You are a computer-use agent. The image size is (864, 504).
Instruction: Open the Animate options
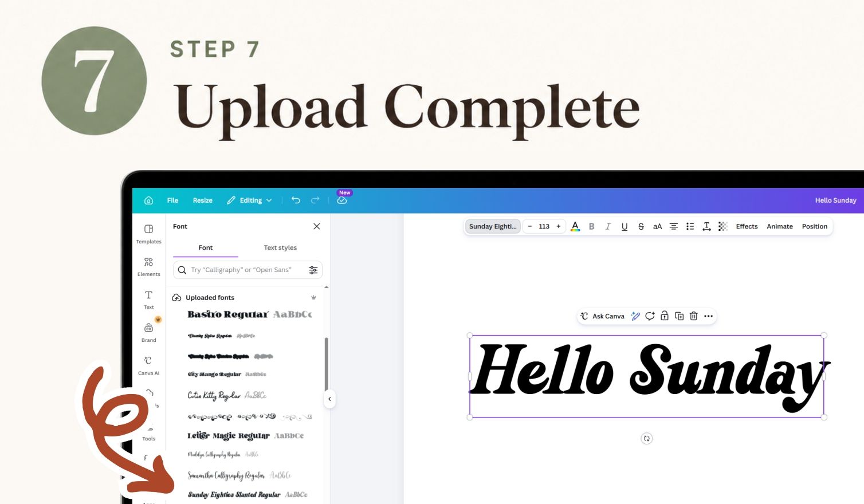(780, 226)
